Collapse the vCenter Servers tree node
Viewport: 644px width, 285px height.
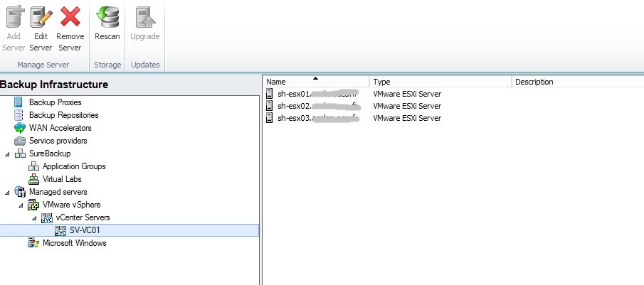pos(34,217)
